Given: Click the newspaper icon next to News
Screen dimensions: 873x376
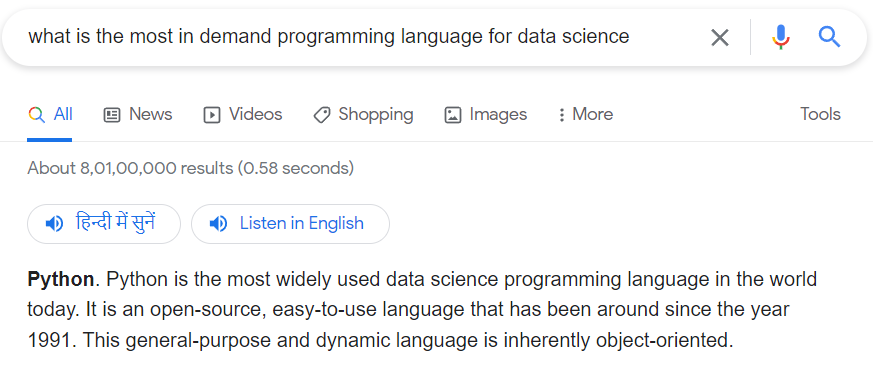Looking at the screenshot, I should click(x=112, y=115).
